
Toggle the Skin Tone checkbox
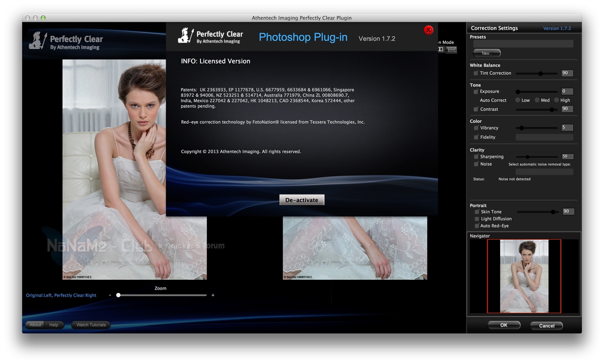pos(477,212)
